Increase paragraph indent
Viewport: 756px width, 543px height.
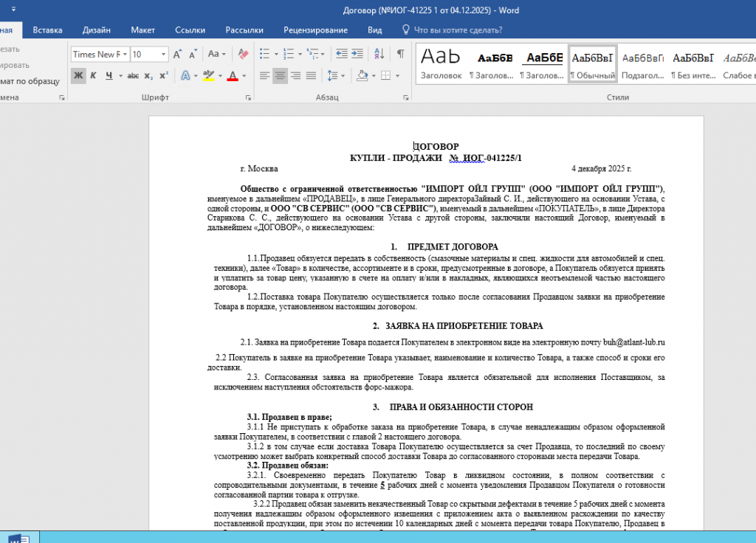[x=357, y=54]
